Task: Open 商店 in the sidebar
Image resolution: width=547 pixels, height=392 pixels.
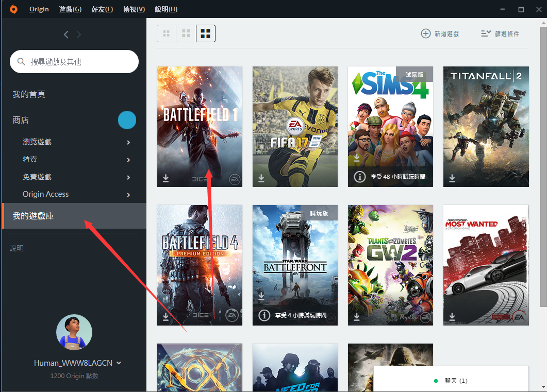Action: [x=21, y=120]
